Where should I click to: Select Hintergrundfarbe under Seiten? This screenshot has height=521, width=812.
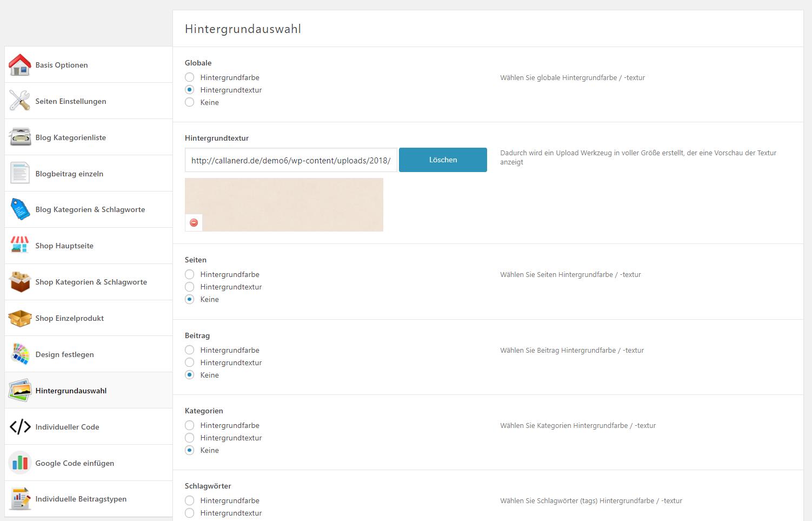tap(190, 274)
